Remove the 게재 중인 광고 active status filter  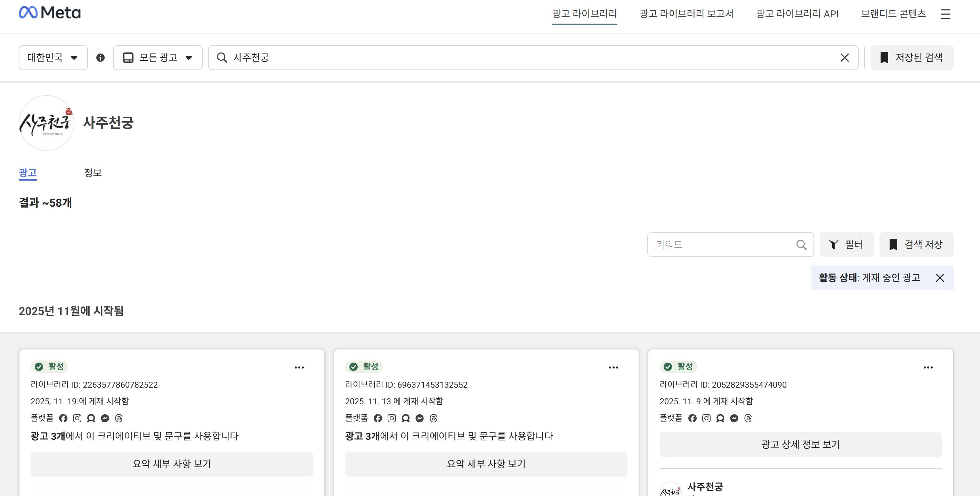tap(940, 278)
